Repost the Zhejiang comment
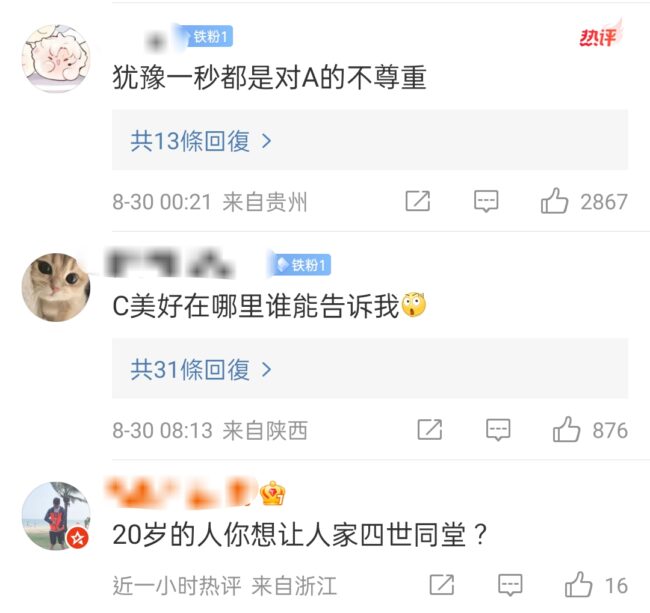650x613 pixels. click(441, 585)
